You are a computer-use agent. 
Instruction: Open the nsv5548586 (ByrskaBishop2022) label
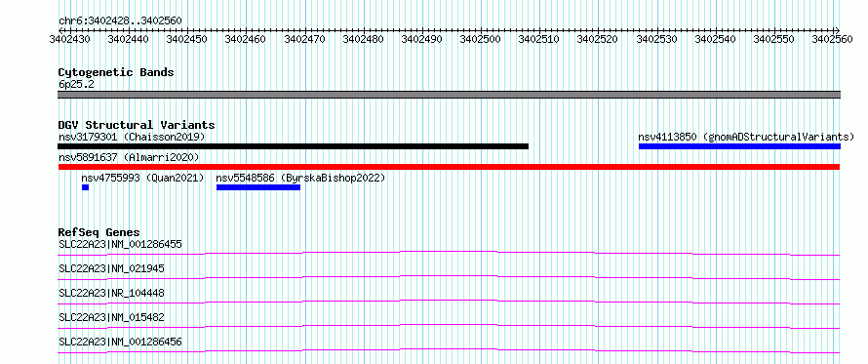(x=300, y=178)
